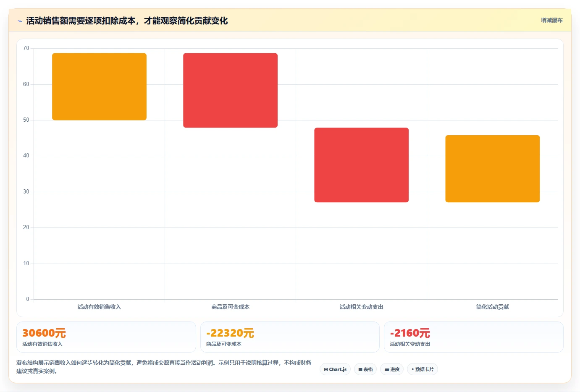Image resolution: width=580 pixels, height=392 pixels.
Task: Click the 进度 tag
Action: (x=392, y=369)
